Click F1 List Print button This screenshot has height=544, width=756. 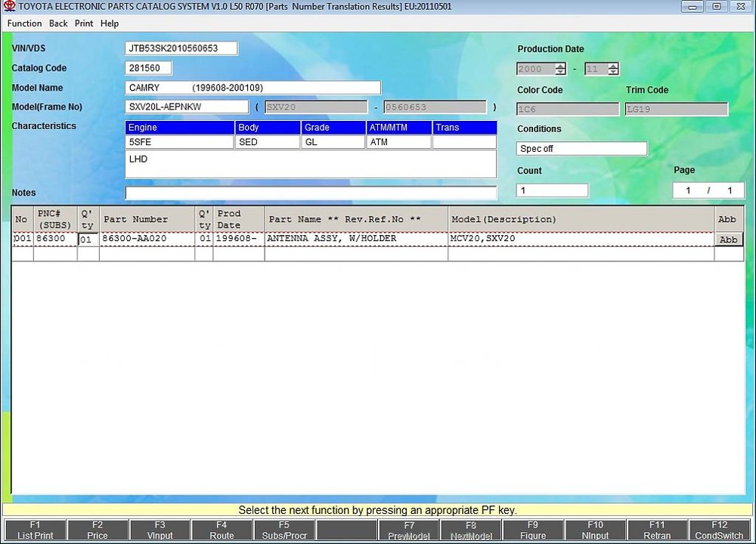tap(36, 530)
